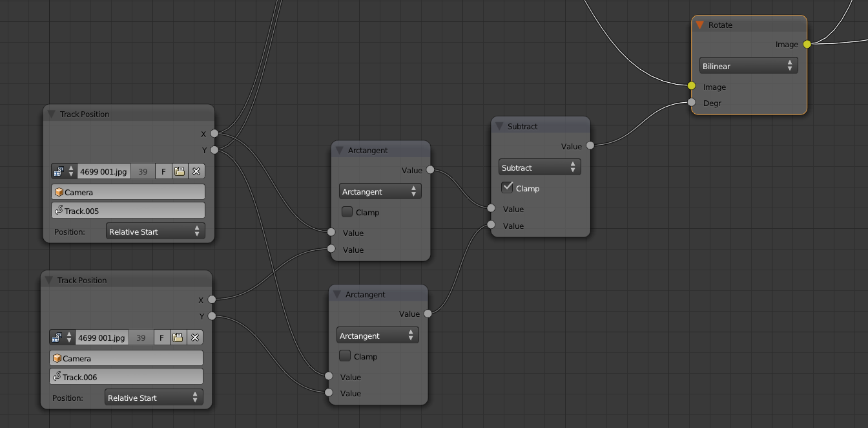Collapse the Rotate node
Image resolution: width=868 pixels, height=428 pixels.
pyautogui.click(x=699, y=25)
